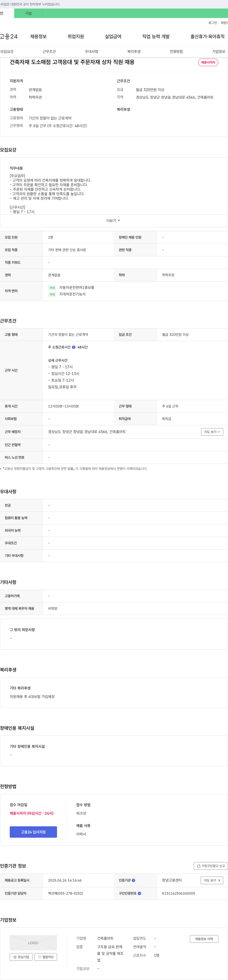228x980 pixels.
Task: Report via 거짓구인광고 신고 button
Action: click(210, 866)
